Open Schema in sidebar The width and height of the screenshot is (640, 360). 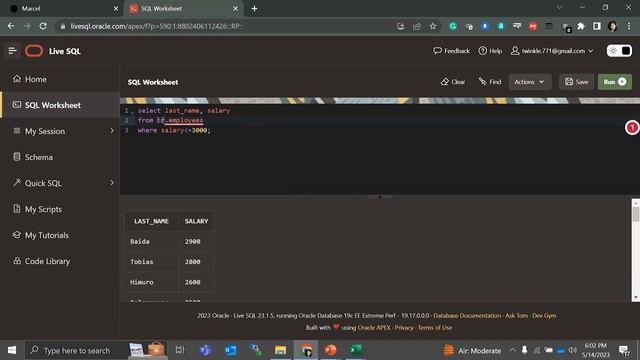click(x=39, y=157)
